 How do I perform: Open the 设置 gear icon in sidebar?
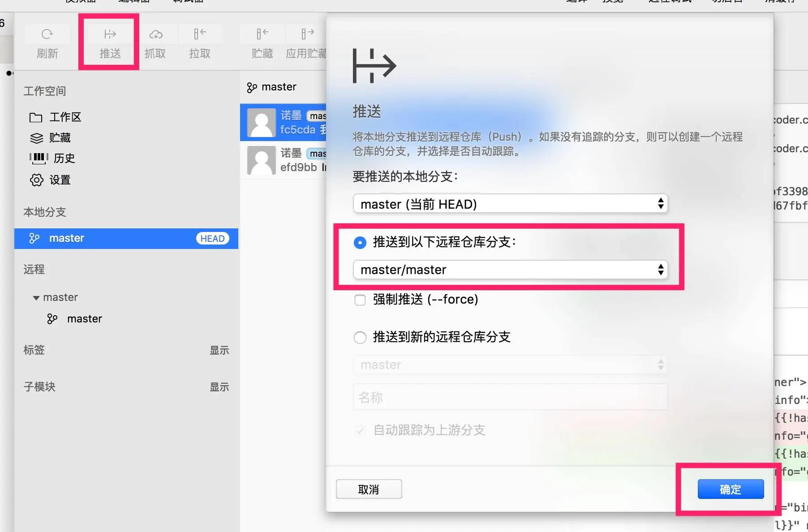(x=37, y=180)
